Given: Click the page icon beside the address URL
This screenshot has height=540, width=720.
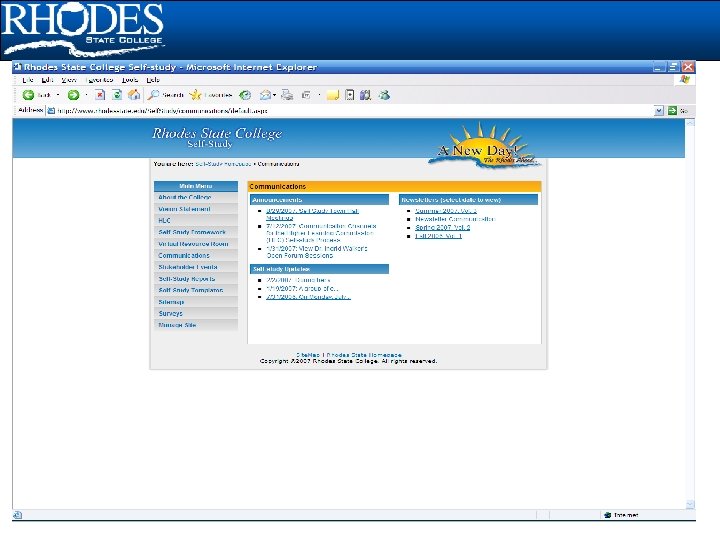Looking at the screenshot, I should [x=51, y=111].
